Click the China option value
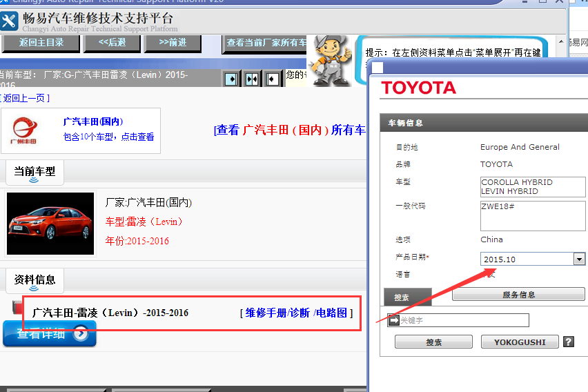The width and height of the screenshot is (588, 392). tap(491, 239)
